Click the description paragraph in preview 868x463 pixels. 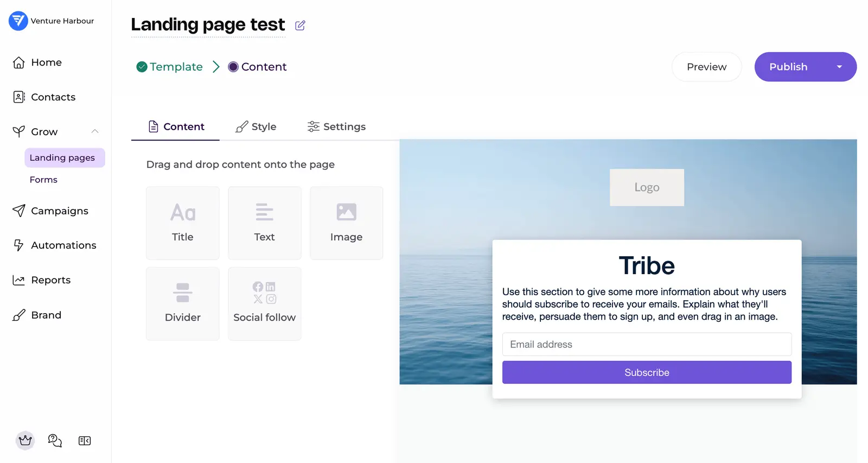(x=644, y=304)
